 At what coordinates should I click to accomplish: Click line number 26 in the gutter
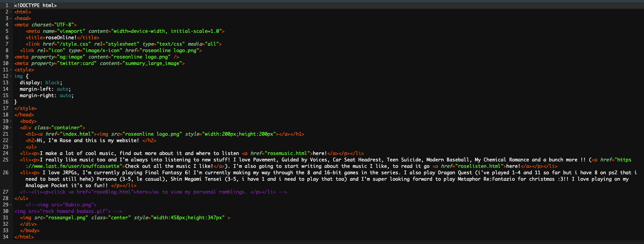click(5, 173)
